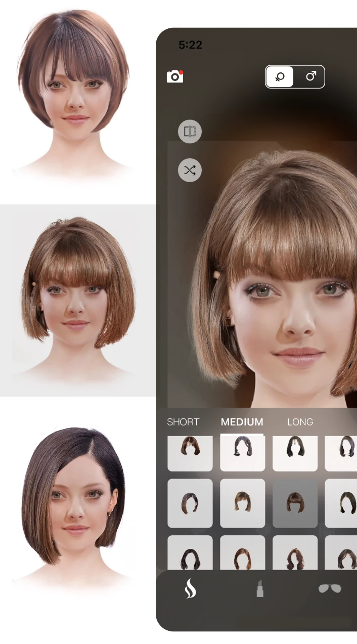Select the second hairstyle in the top row
This screenshot has width=357, height=644.
(x=243, y=451)
